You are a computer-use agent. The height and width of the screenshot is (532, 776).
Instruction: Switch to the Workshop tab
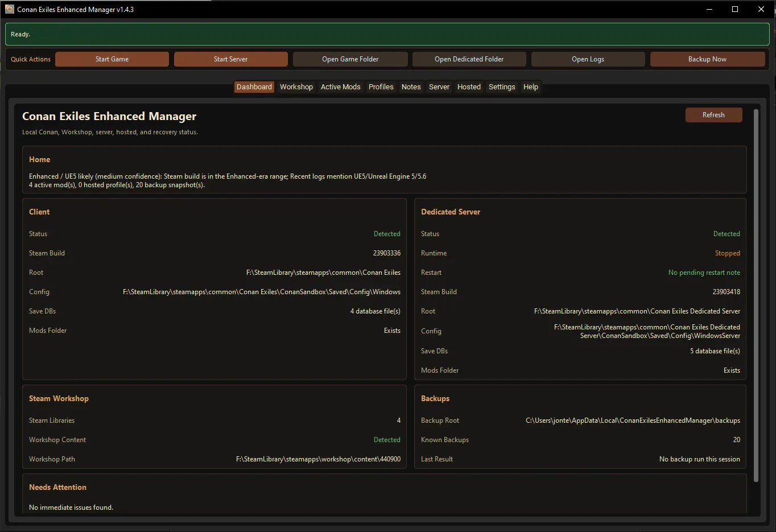(x=296, y=87)
